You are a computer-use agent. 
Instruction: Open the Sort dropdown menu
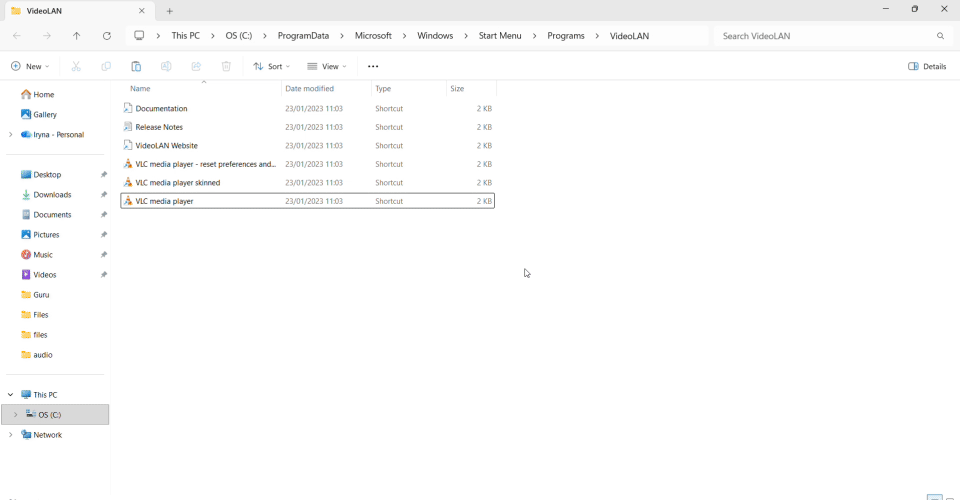[272, 66]
